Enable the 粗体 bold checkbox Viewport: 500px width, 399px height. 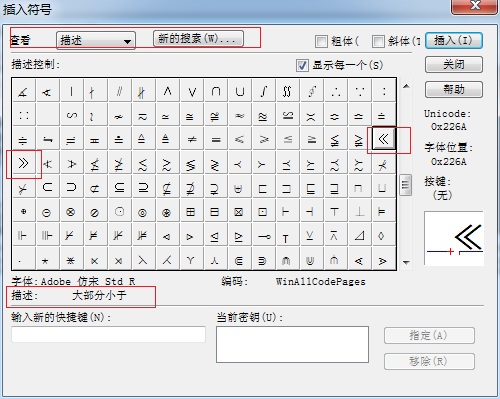pos(321,41)
